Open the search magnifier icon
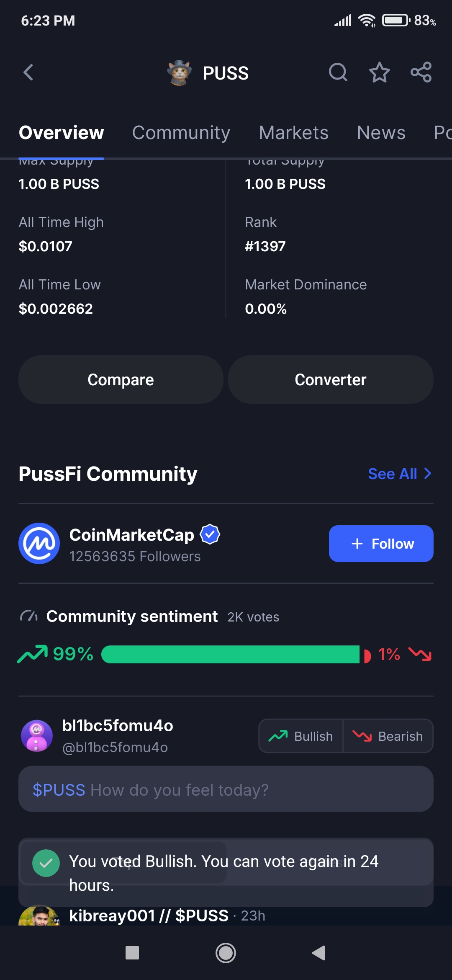The image size is (452, 980). pyautogui.click(x=338, y=72)
